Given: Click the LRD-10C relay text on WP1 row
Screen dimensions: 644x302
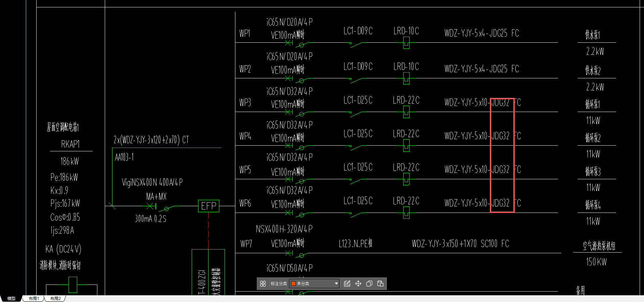Looking at the screenshot, I should 406,31.
